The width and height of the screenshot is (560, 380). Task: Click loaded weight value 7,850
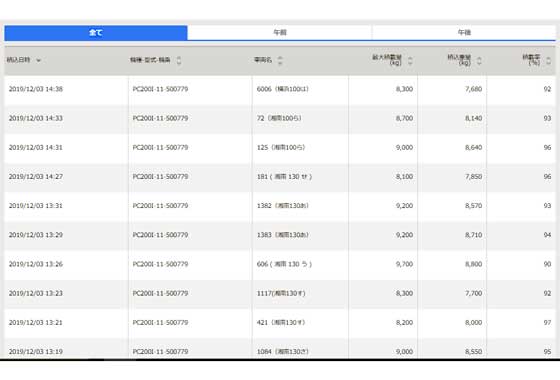pos(474,176)
